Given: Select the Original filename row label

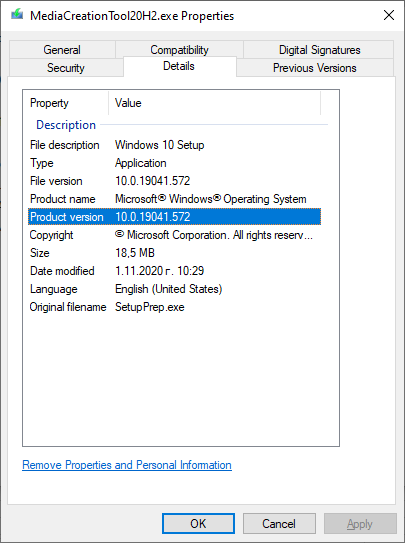Looking at the screenshot, I should [68, 307].
